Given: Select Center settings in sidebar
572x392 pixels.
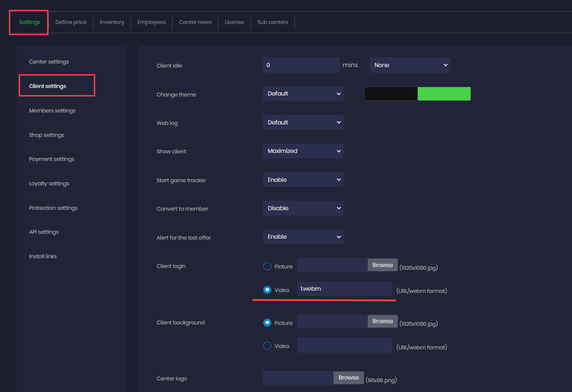Looking at the screenshot, I should click(x=49, y=62).
